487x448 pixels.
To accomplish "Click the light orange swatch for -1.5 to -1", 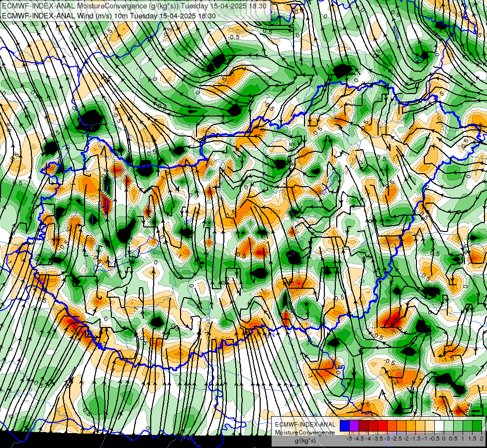I will point(420,426).
